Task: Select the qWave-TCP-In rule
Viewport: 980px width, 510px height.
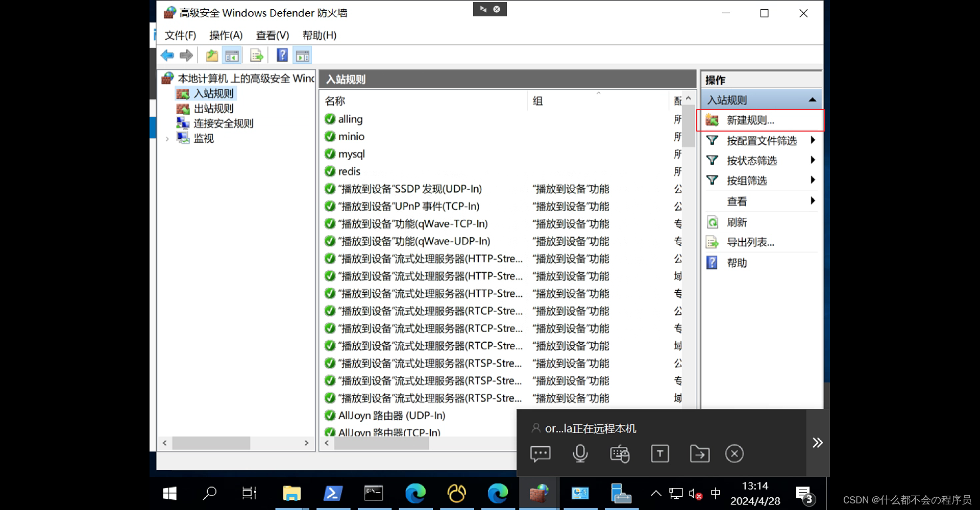Action: 412,223
